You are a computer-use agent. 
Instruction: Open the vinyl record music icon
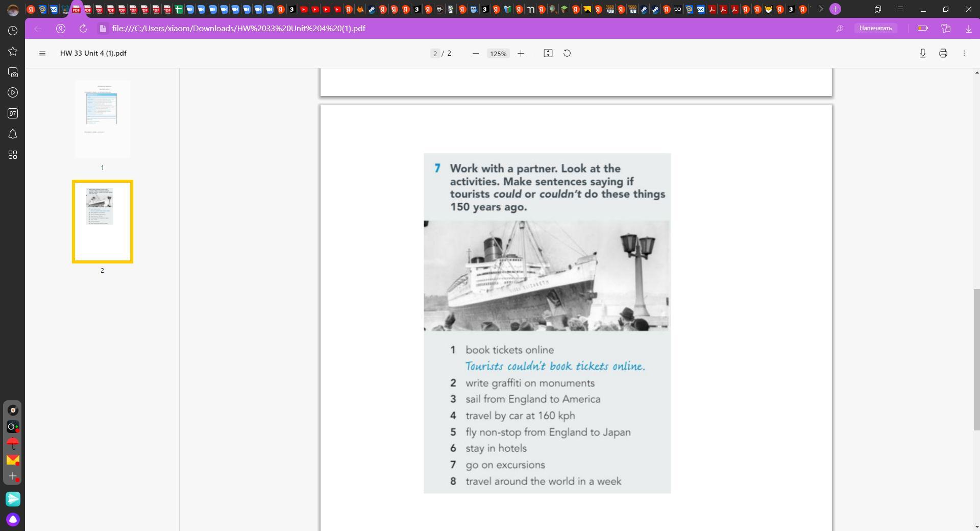click(x=13, y=410)
